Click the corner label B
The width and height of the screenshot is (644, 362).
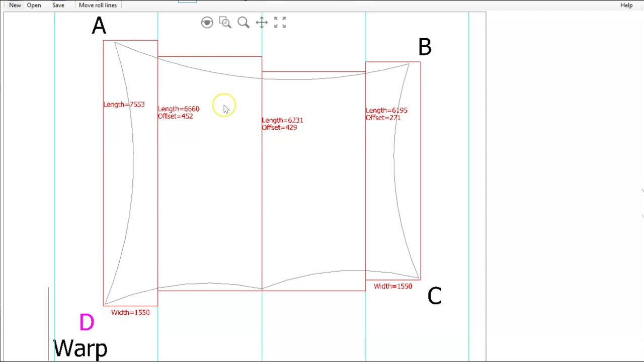(x=425, y=47)
